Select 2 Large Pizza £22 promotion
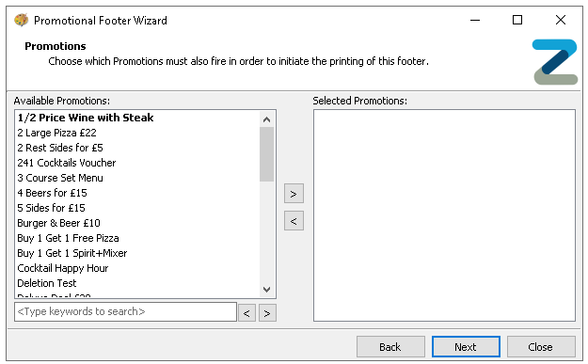The width and height of the screenshot is (588, 364). pyautogui.click(x=56, y=133)
